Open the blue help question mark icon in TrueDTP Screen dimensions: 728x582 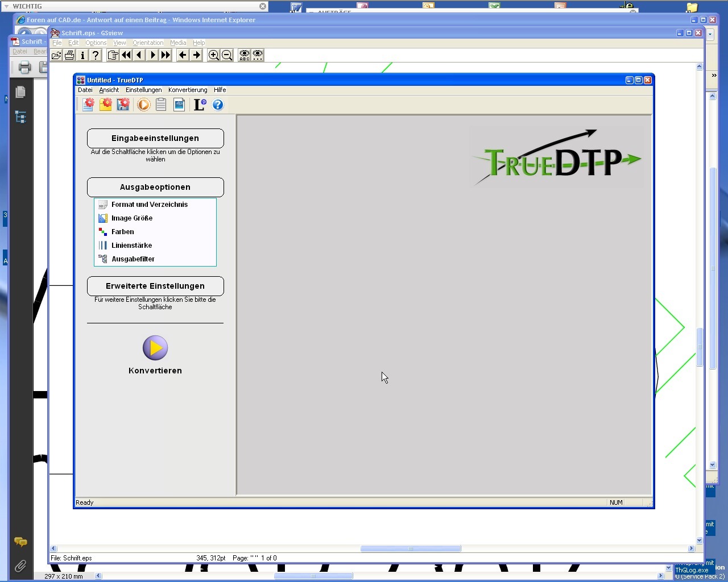click(218, 105)
